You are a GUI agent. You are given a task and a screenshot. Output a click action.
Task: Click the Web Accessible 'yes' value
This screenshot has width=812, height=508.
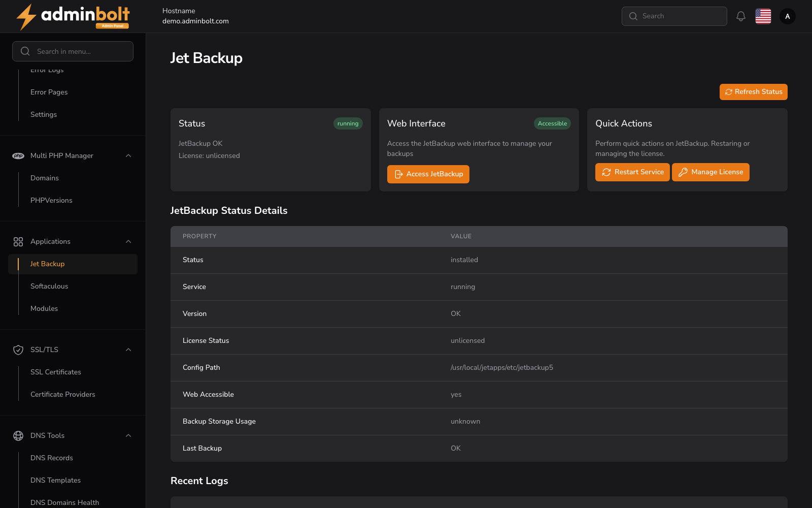point(456,395)
